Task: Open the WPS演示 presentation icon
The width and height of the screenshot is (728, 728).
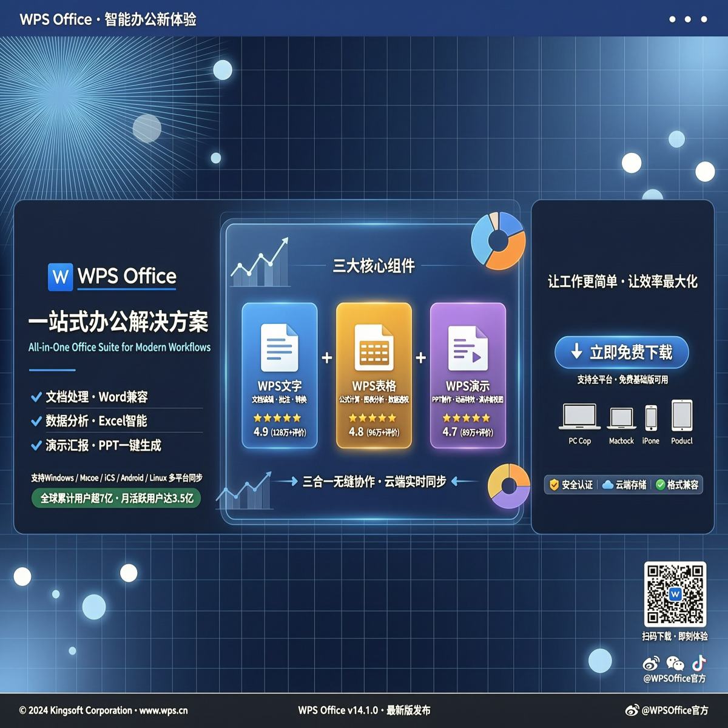Action: coord(468,348)
